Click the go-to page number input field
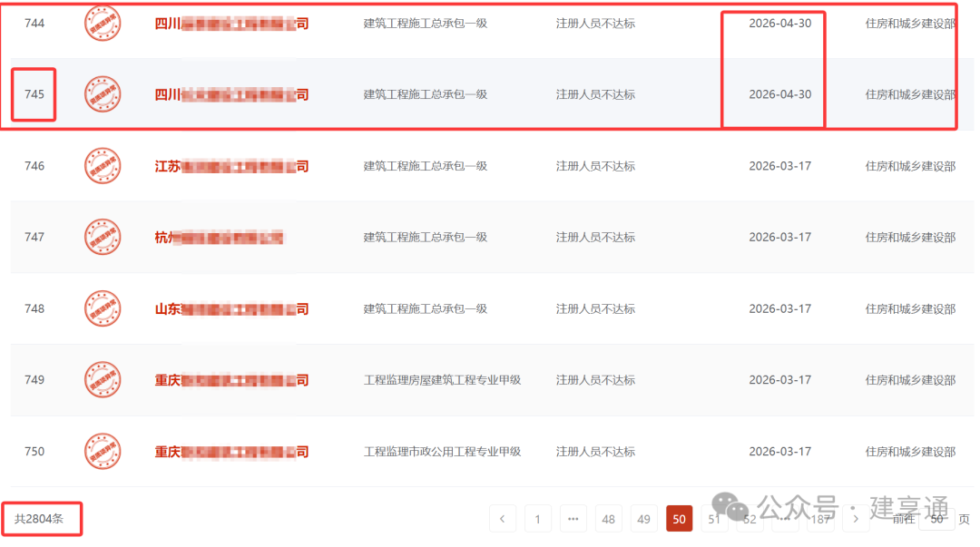Screen dimensions: 980x547 pos(936,519)
